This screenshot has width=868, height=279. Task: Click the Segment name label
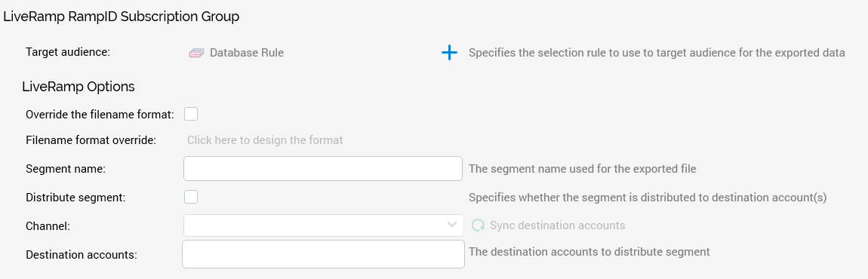(66, 169)
